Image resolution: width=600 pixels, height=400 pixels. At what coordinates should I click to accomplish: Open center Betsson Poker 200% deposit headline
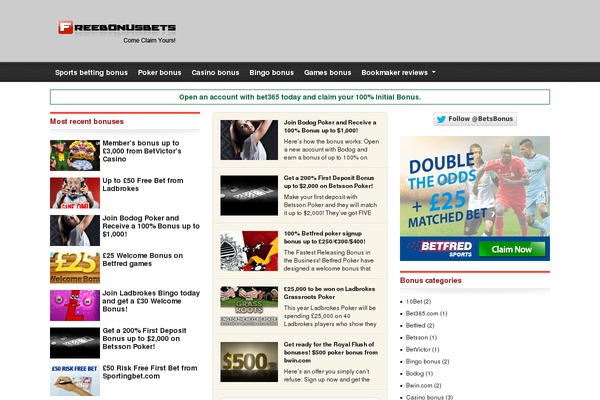329,182
